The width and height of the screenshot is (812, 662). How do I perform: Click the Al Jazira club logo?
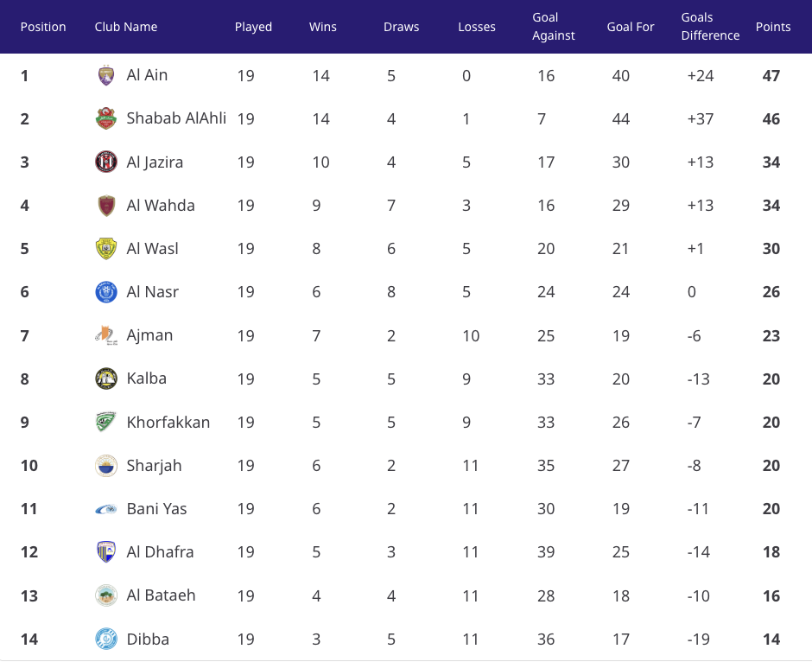[105, 162]
